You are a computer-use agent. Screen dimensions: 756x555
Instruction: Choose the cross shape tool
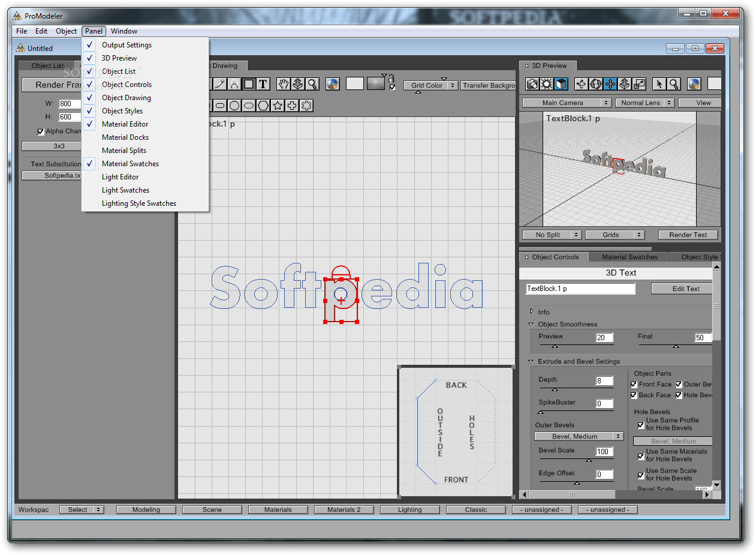(292, 106)
